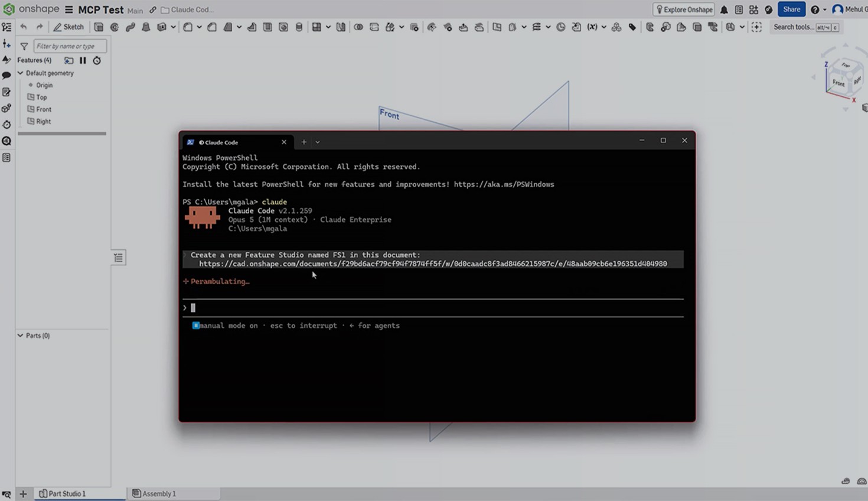Click the Share button
The height and width of the screenshot is (501, 868).
[x=791, y=9]
